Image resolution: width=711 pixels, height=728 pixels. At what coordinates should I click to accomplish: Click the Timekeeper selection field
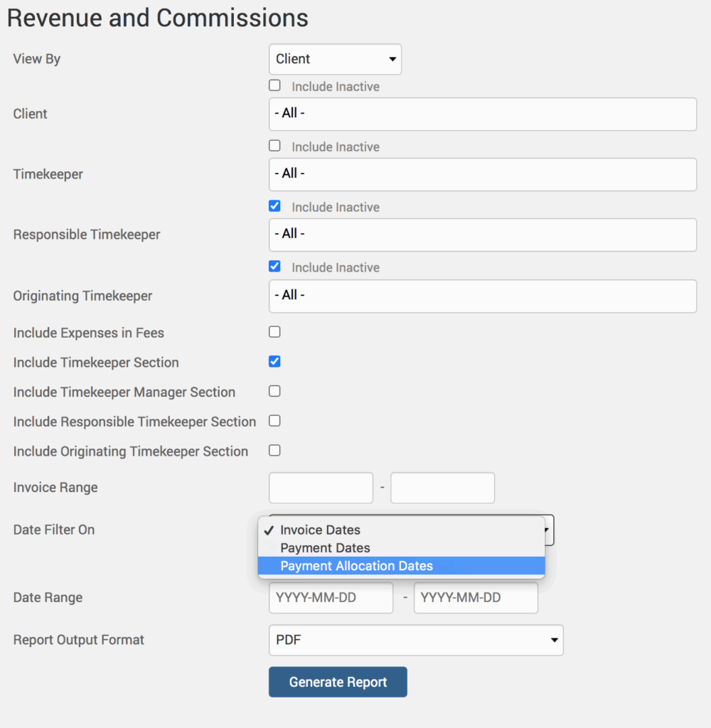coord(482,174)
